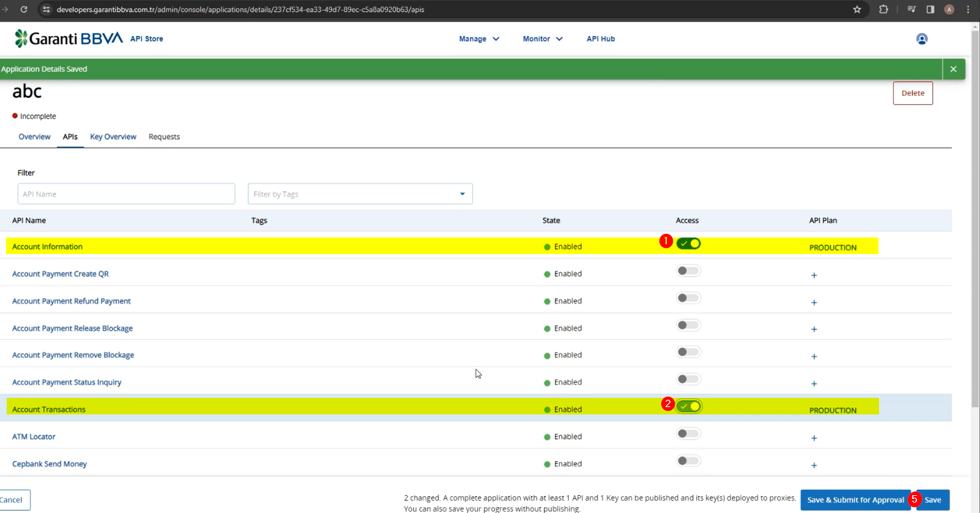Click the browser address bar URL
Image resolution: width=980 pixels, height=513 pixels.
click(240, 9)
